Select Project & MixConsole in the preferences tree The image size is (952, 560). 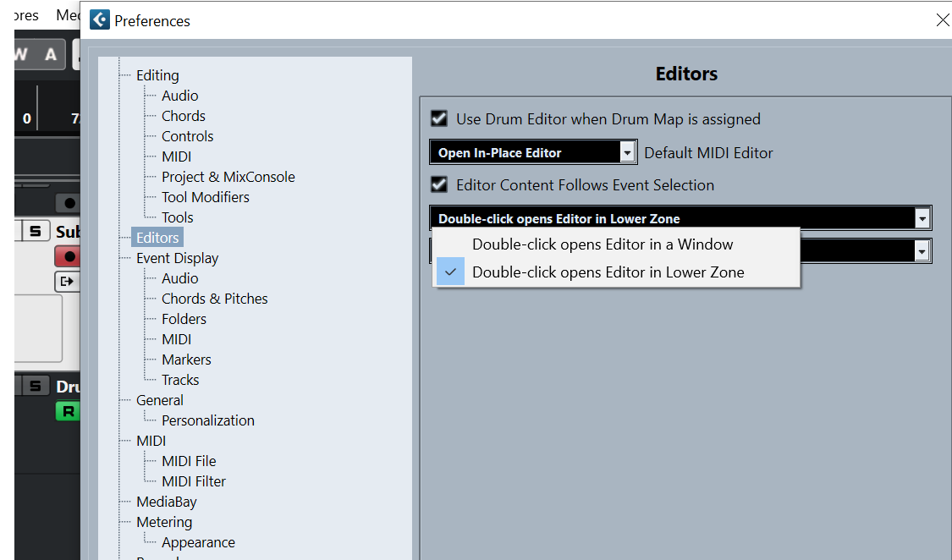point(228,177)
